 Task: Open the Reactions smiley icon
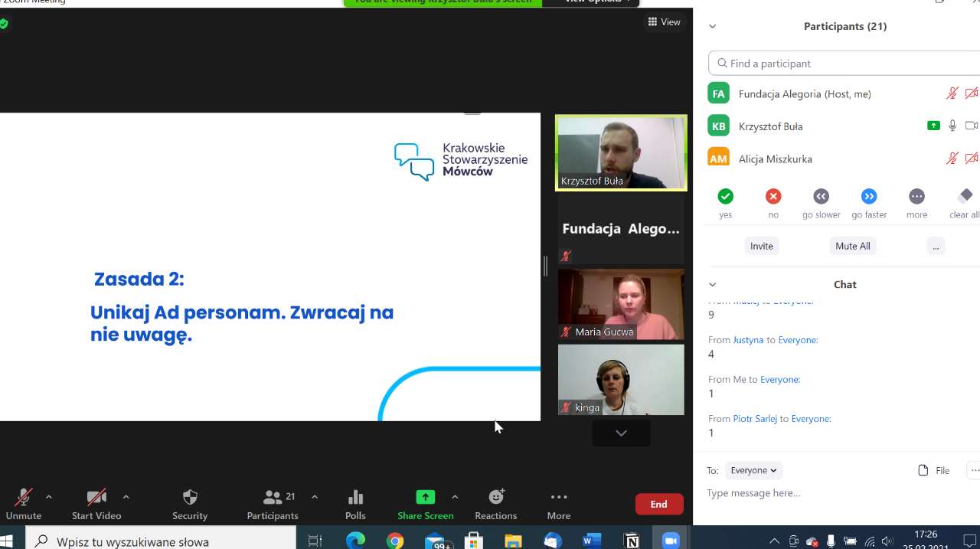(x=496, y=497)
